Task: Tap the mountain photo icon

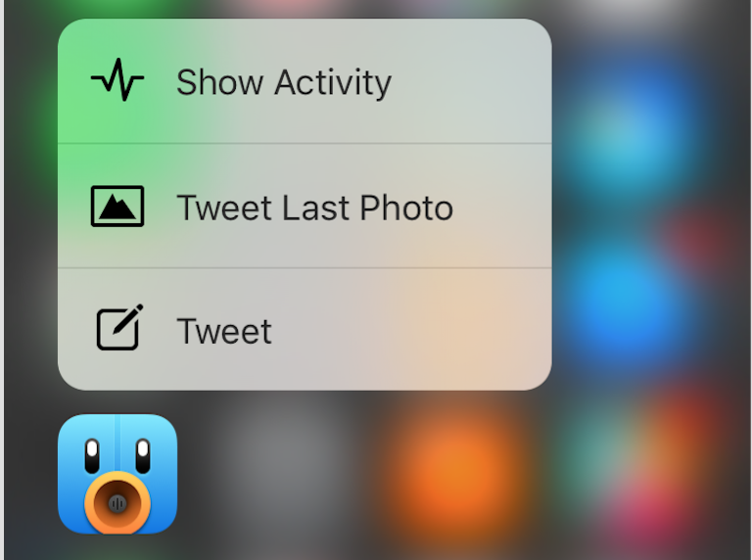Action: [117, 207]
